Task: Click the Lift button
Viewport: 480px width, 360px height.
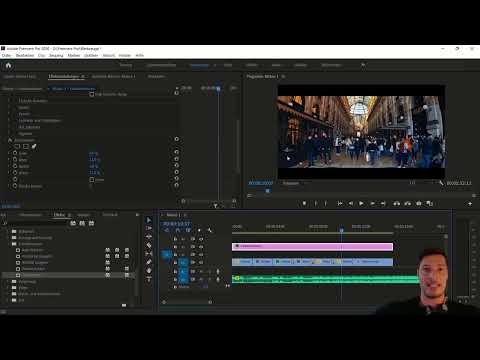Action: (x=397, y=203)
